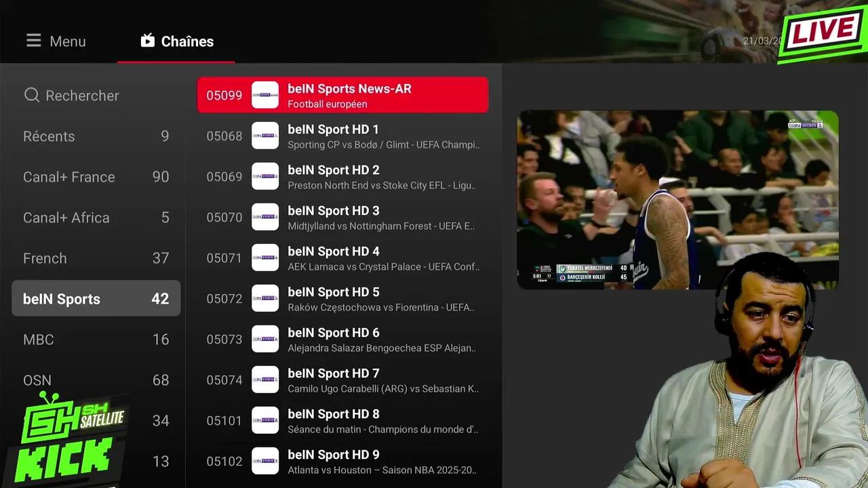Play channel beIN Sport HD 3
Screen dimensions: 868x488
coord(342,217)
